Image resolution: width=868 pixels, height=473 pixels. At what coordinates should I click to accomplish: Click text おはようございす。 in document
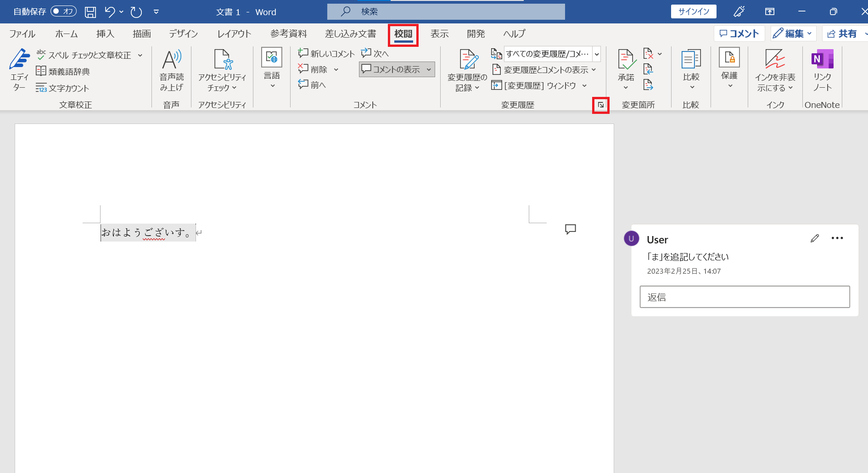(x=147, y=232)
